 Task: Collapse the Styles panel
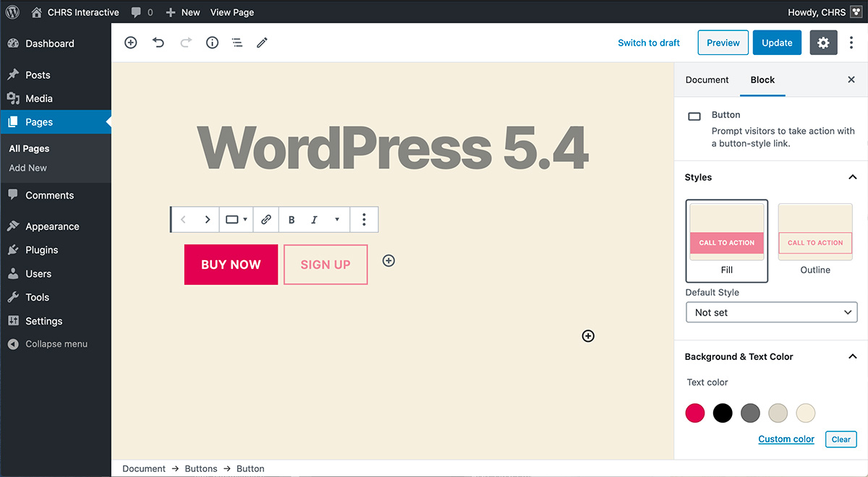[771, 177]
